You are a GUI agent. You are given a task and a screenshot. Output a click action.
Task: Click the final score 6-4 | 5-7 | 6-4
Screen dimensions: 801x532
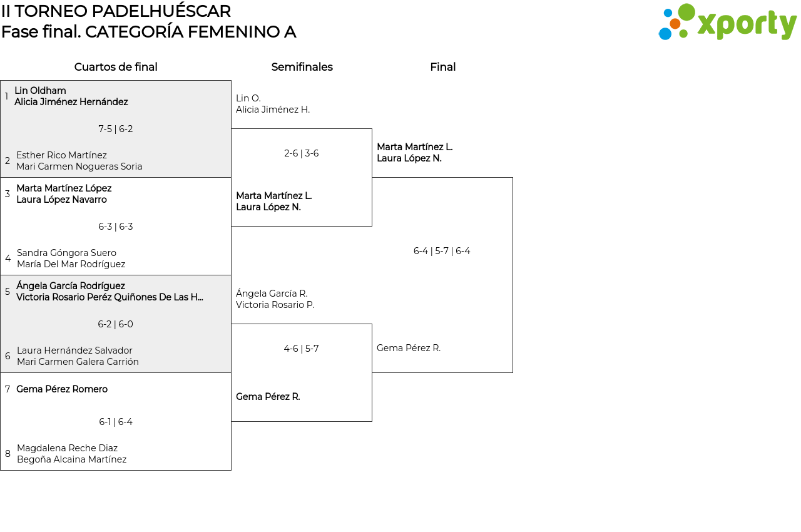[x=442, y=251]
